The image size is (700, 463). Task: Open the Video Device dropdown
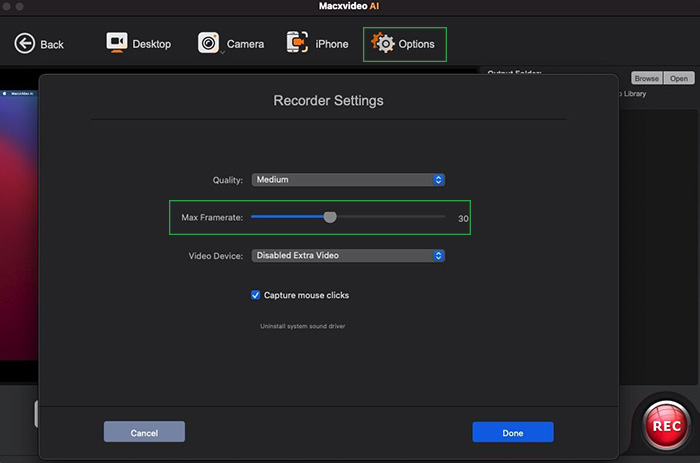click(348, 255)
